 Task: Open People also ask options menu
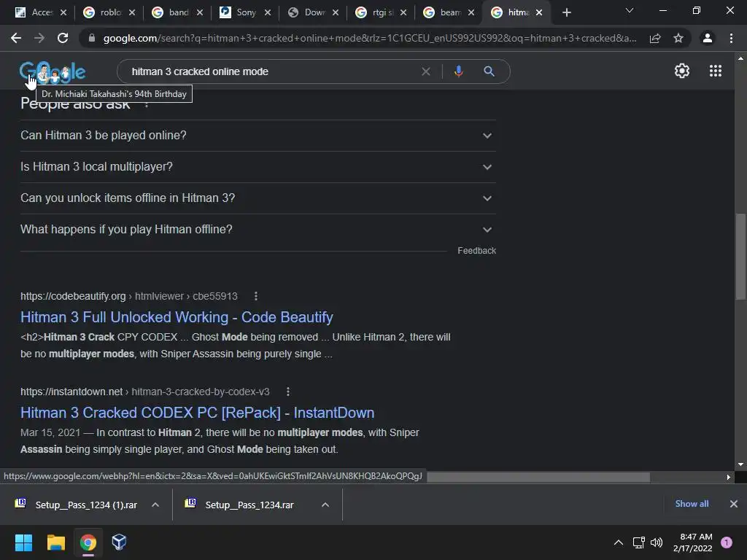pyautogui.click(x=147, y=104)
